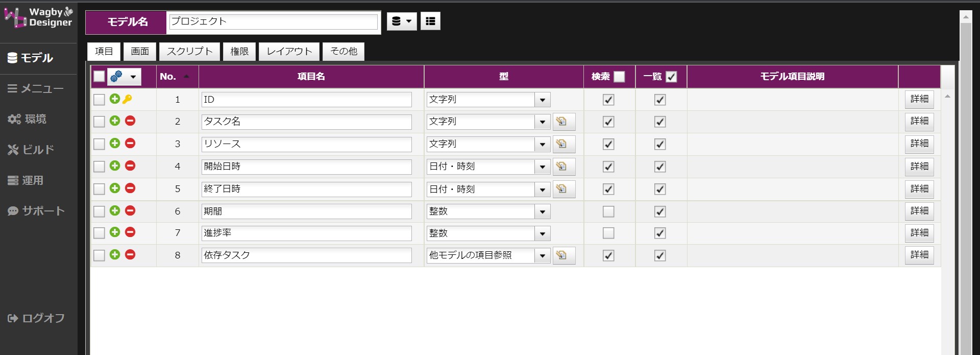Open the メニュー sidebar item

35,88
